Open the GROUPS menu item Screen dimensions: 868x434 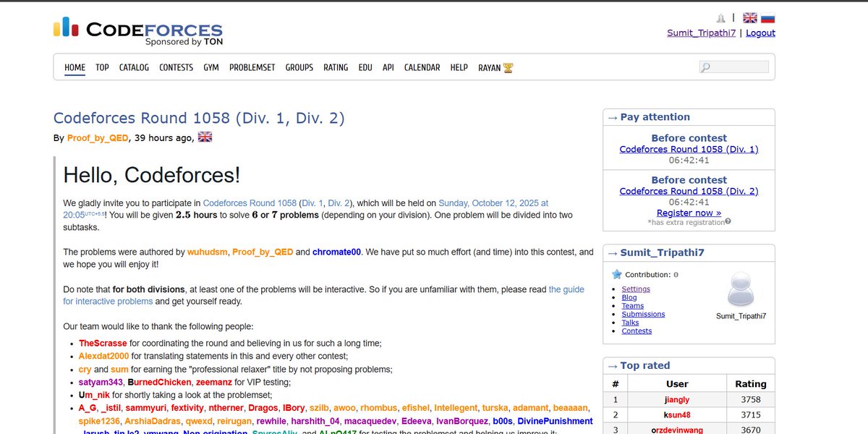coord(299,67)
